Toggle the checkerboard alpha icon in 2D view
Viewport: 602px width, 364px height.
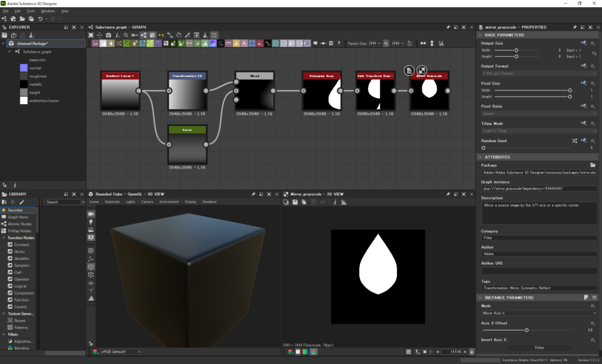tap(297, 352)
